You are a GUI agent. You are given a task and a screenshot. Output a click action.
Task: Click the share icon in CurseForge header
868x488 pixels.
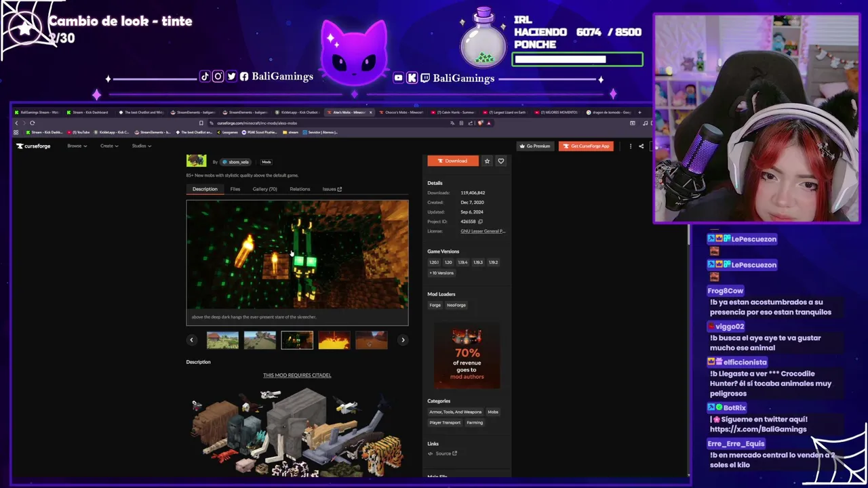(x=641, y=146)
